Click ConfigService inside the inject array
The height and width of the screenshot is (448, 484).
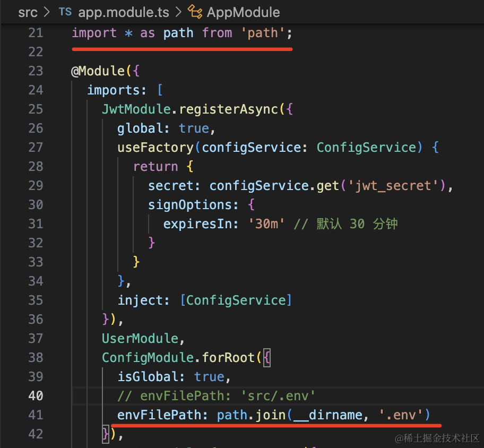[x=236, y=300]
